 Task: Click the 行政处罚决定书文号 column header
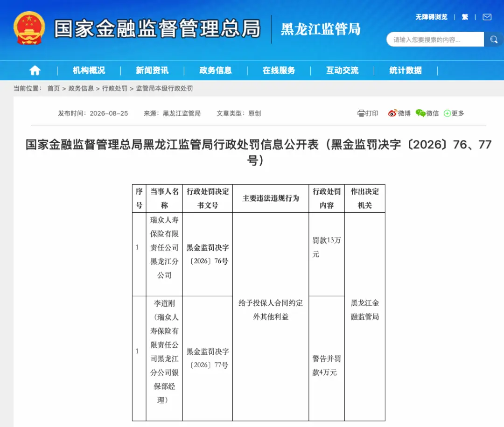click(208, 198)
